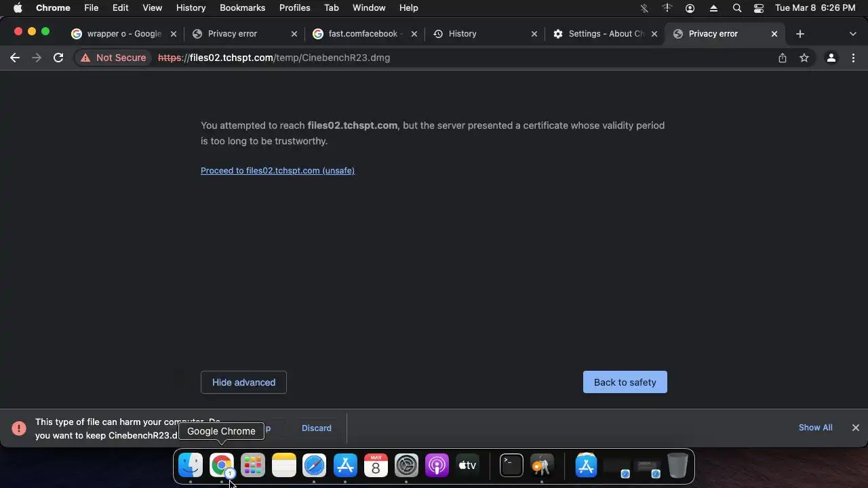Close the download bar with X
This screenshot has width=868, height=488.
click(x=856, y=428)
